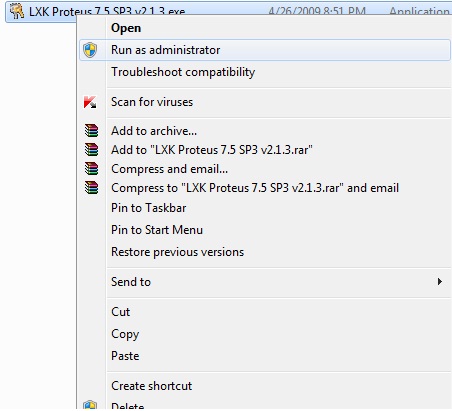
Task: Click the WinRAR icon beside Add to LXK Proteus rar
Action: tap(91, 150)
